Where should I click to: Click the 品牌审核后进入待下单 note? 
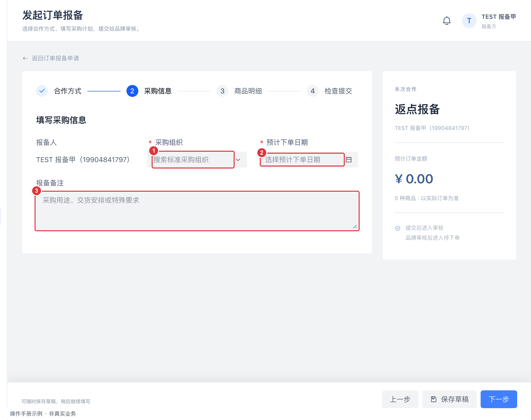(432, 238)
